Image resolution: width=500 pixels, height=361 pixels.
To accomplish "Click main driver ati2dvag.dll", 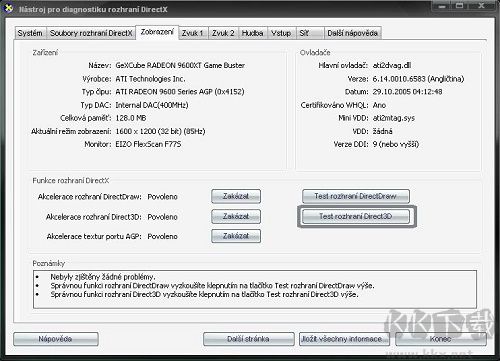I will point(392,65).
